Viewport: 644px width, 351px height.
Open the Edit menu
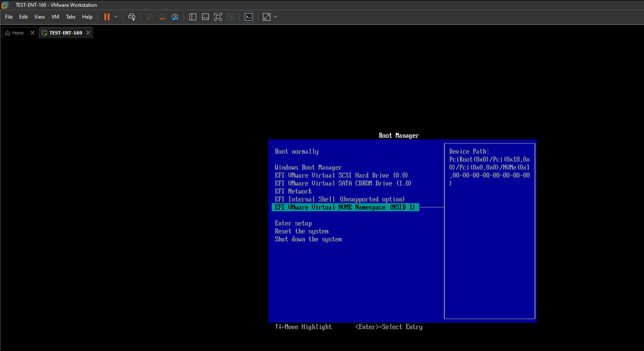tap(24, 17)
